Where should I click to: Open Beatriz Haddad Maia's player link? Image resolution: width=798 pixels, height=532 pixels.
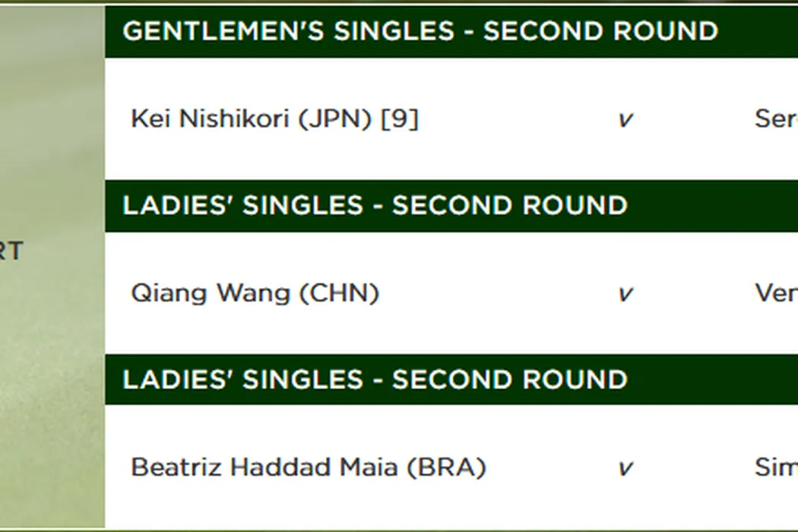pyautogui.click(x=264, y=467)
